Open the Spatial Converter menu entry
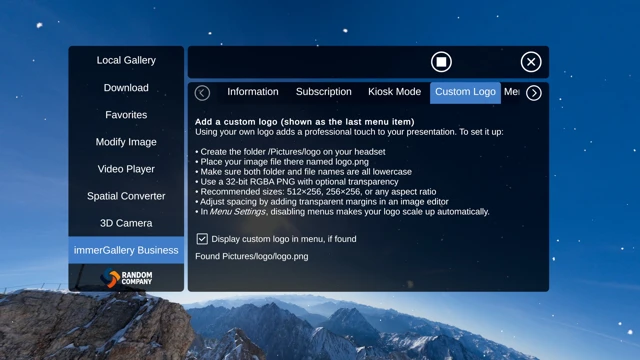Image resolution: width=640 pixels, height=360 pixels. [x=126, y=196]
